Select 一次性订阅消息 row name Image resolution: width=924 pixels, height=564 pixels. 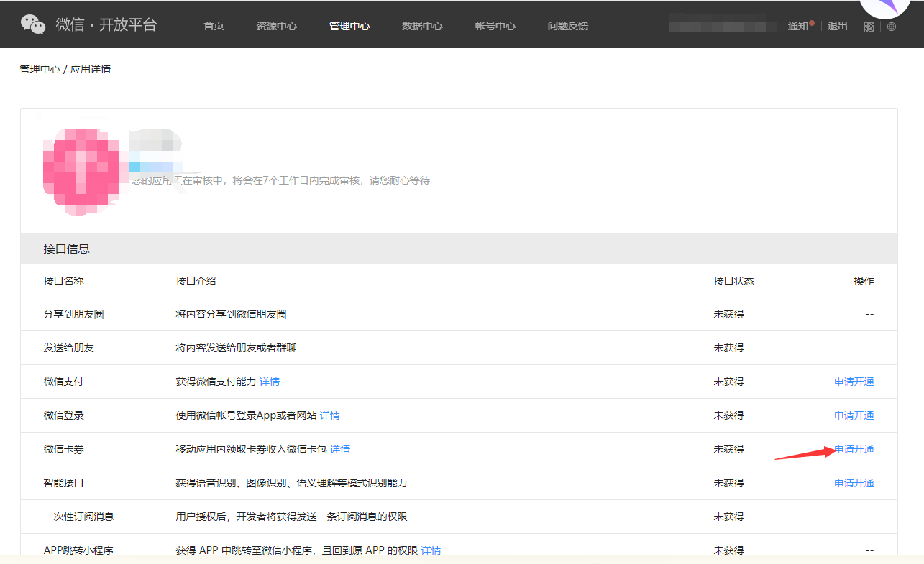(x=79, y=517)
